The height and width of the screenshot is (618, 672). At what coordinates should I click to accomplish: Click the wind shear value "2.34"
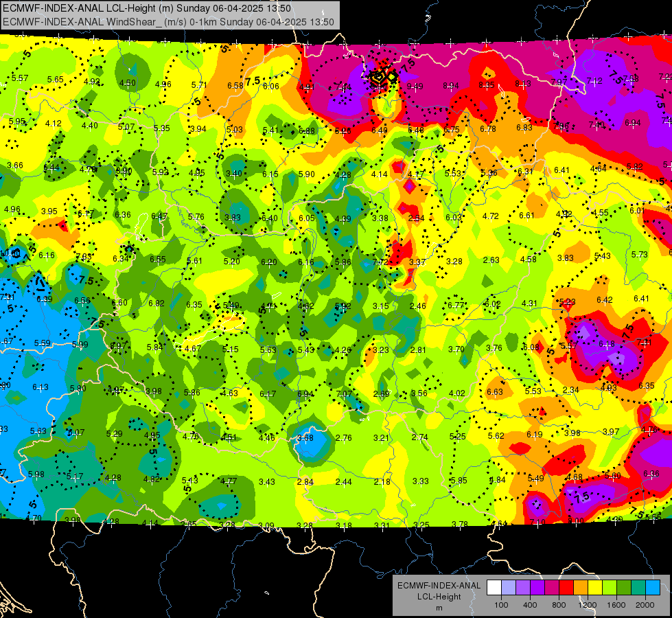[571, 389]
